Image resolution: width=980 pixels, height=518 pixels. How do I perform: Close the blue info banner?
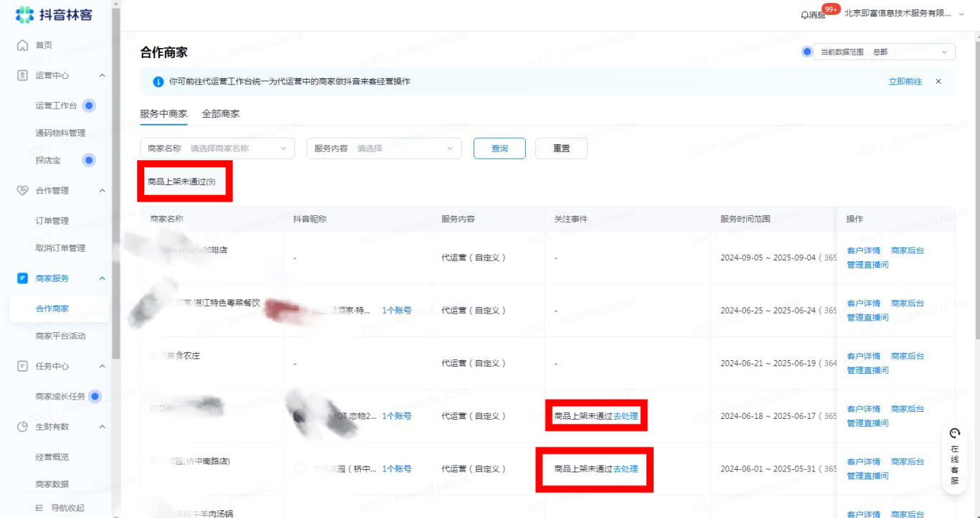coord(938,82)
